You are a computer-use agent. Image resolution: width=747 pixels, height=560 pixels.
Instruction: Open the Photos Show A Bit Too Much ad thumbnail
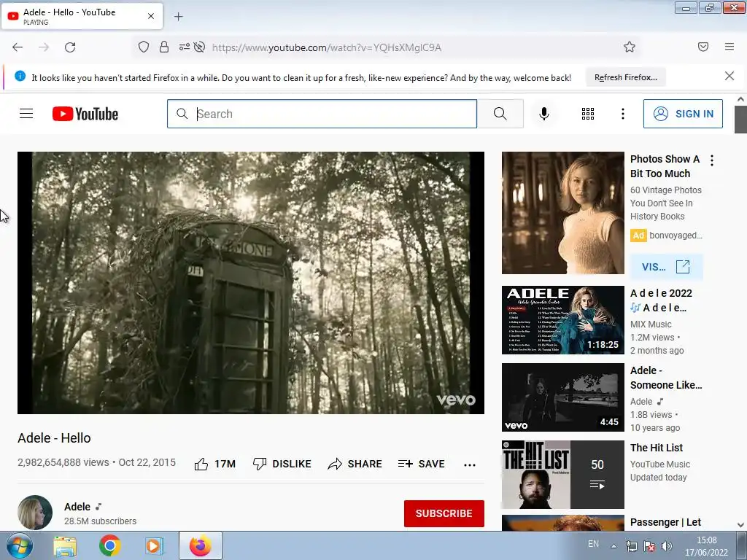tap(562, 213)
